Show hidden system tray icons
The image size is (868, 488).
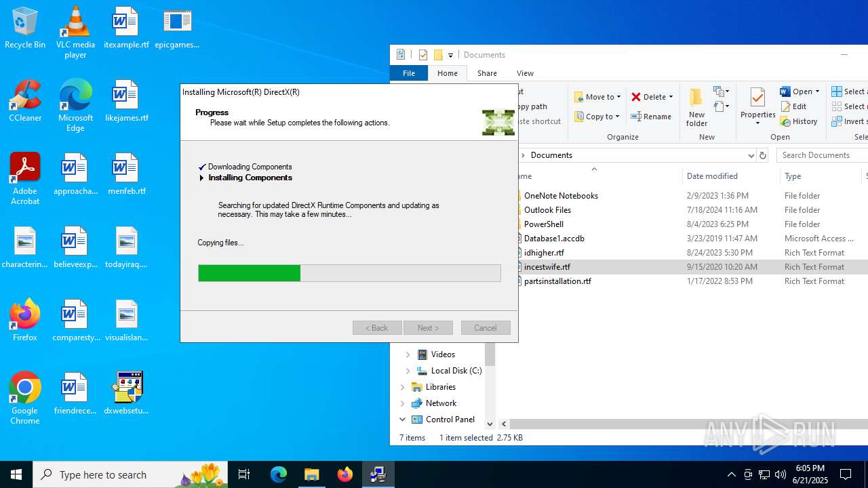point(731,474)
